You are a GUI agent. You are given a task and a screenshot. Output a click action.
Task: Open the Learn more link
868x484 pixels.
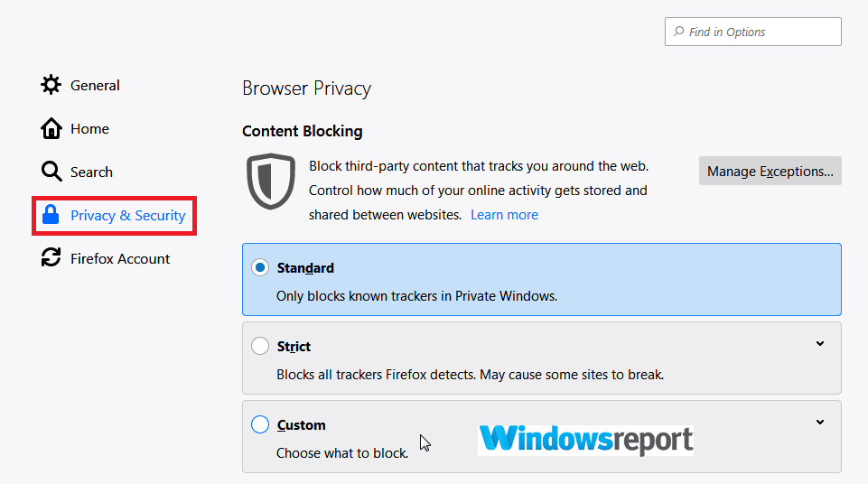(504, 215)
